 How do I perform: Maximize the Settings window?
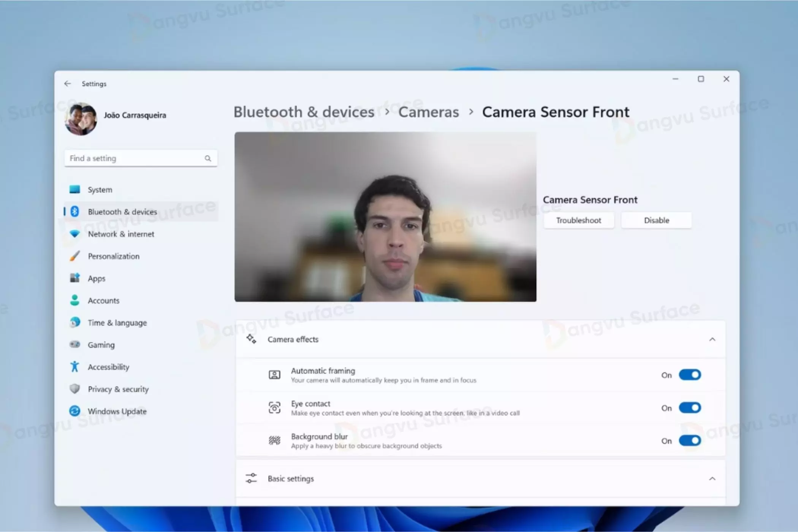[x=701, y=79]
